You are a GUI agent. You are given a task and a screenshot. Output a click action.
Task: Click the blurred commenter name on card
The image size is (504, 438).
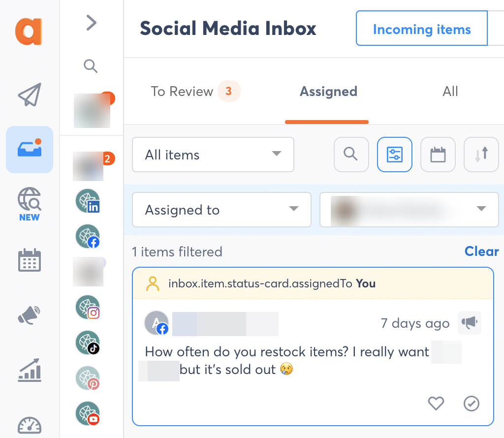click(x=225, y=324)
